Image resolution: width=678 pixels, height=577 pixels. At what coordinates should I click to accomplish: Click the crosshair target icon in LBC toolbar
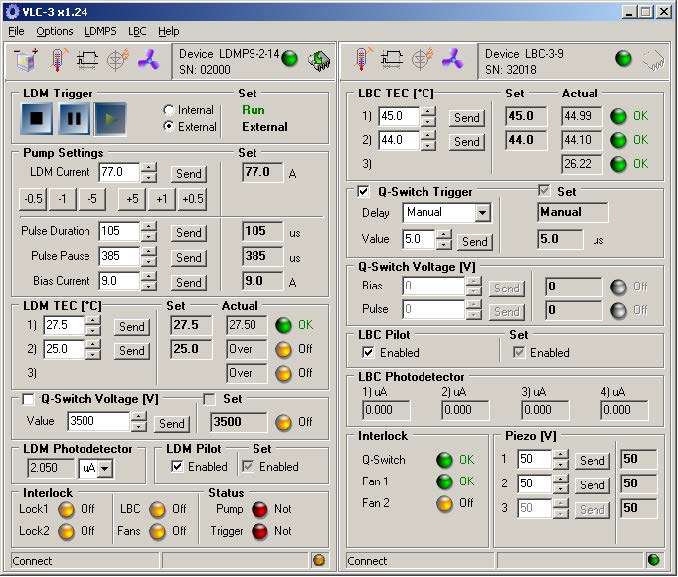[422, 60]
